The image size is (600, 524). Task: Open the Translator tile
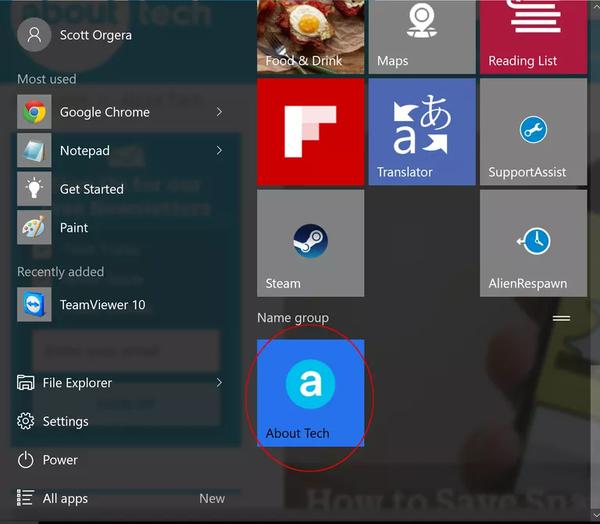coord(422,132)
